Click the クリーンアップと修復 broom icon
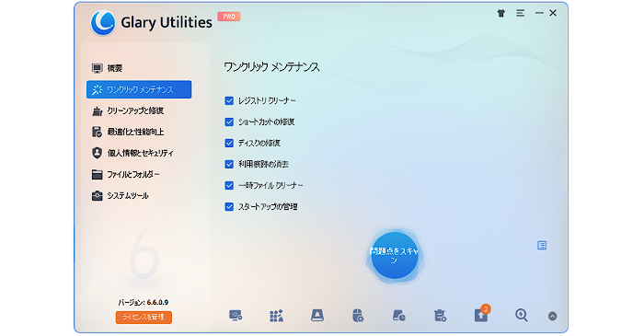The image size is (644, 336). click(x=98, y=110)
